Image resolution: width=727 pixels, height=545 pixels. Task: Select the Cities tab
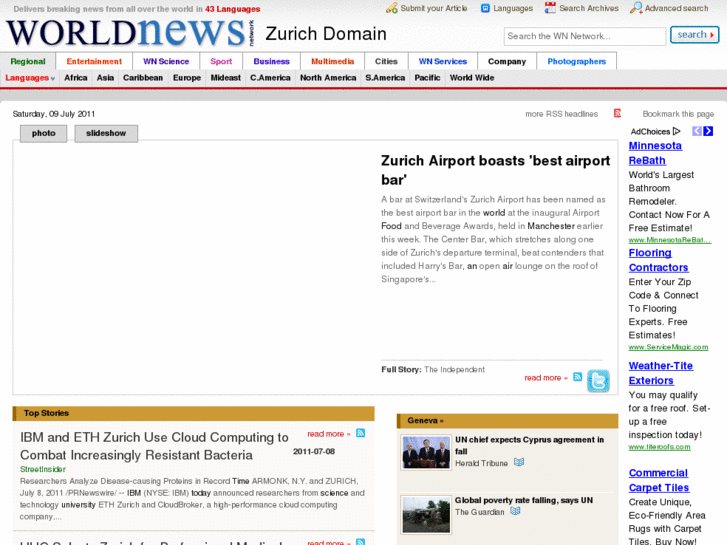click(x=386, y=61)
